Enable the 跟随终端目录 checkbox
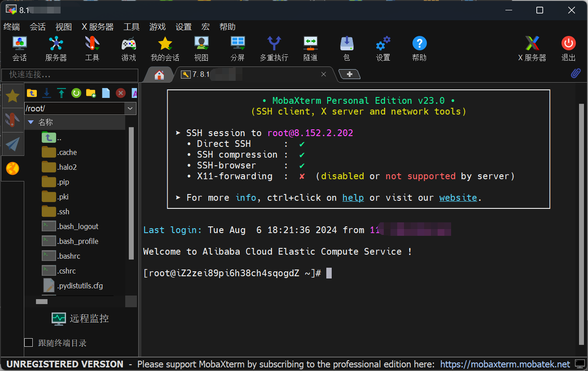 29,343
